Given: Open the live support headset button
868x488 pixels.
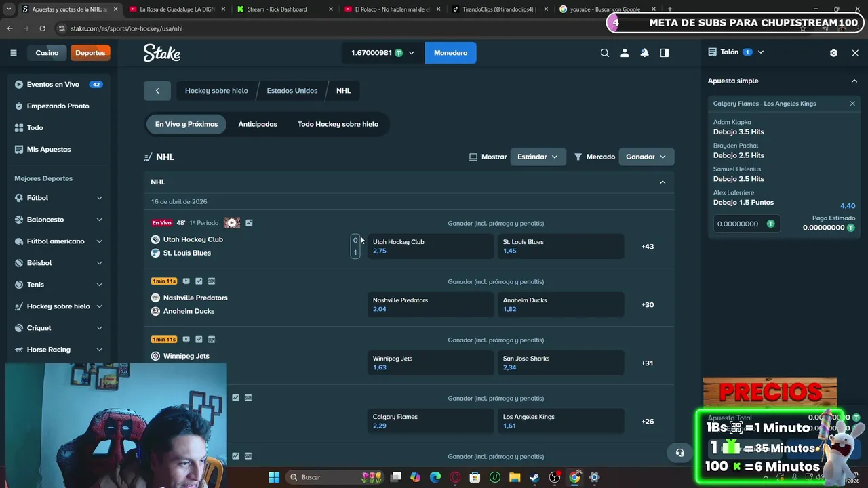Looking at the screenshot, I should click(679, 453).
